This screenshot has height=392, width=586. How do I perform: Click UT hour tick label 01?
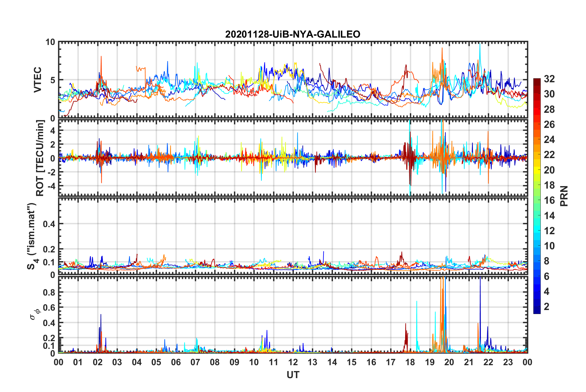point(78,362)
